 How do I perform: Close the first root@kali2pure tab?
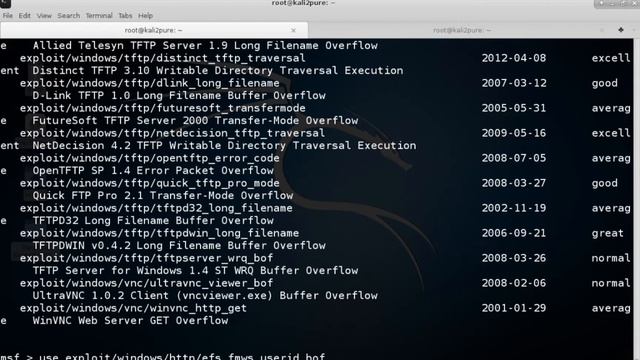click(293, 30)
